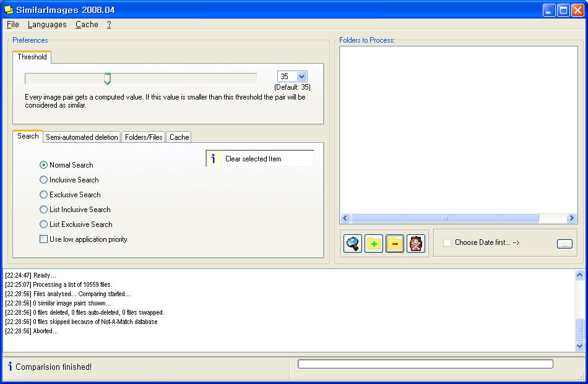Click the "(Default: 35)" label
Screen dimensions: 588x384
pos(292,87)
